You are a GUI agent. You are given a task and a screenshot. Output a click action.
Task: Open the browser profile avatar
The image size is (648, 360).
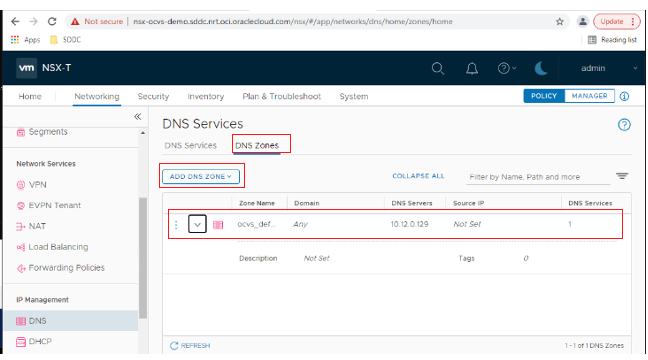coord(583,21)
